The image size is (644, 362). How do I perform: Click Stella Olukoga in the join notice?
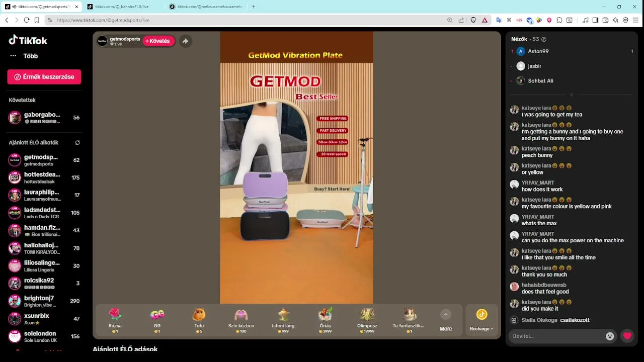(x=539, y=320)
